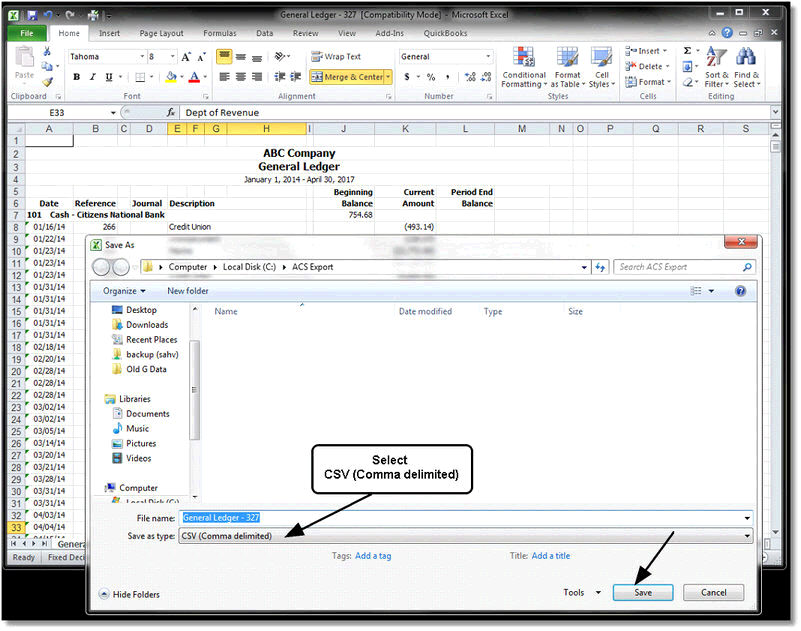
Task: Expand the Tahoma font name dropdown
Action: coord(142,57)
